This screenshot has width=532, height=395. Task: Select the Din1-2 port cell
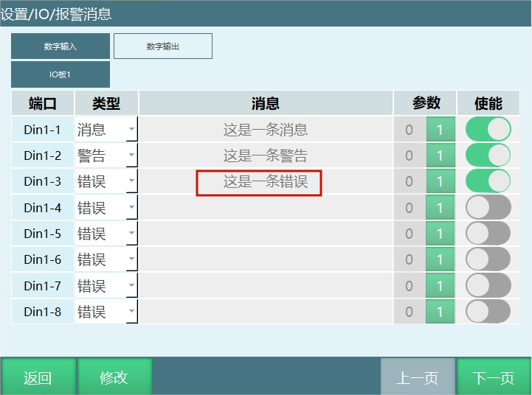coord(43,155)
